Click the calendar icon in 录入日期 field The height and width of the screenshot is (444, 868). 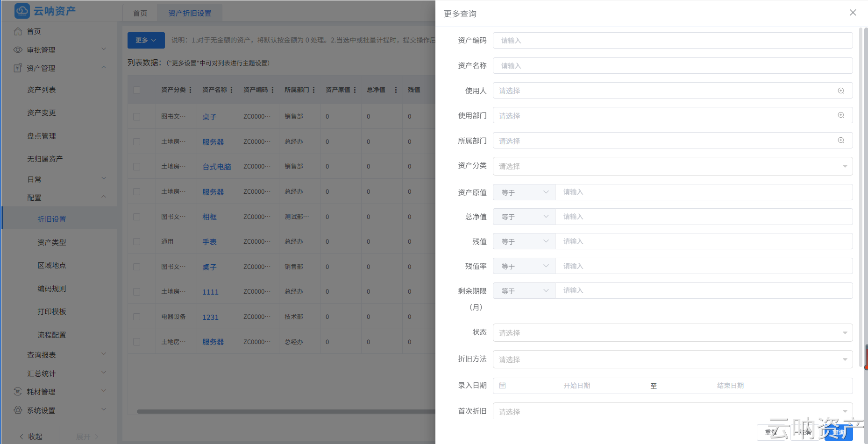point(503,385)
